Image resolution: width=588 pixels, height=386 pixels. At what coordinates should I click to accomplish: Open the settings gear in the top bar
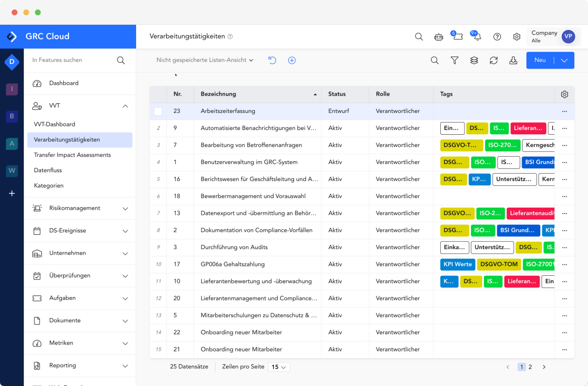(x=517, y=36)
